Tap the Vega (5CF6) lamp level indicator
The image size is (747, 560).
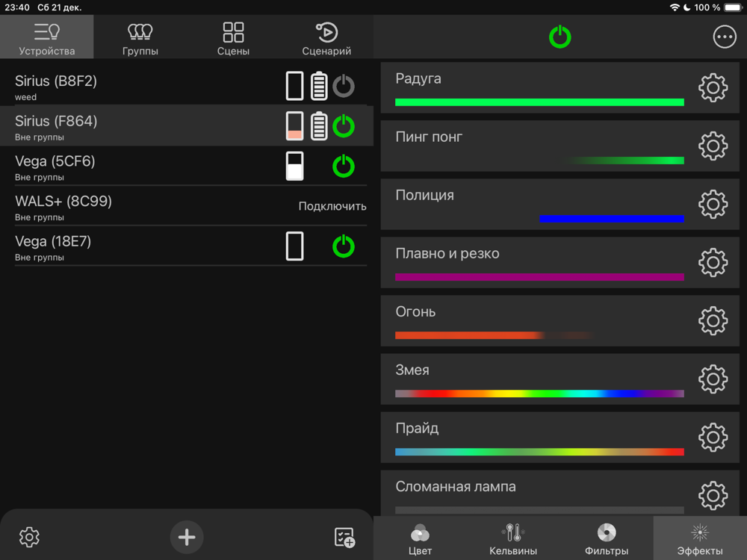[294, 166]
